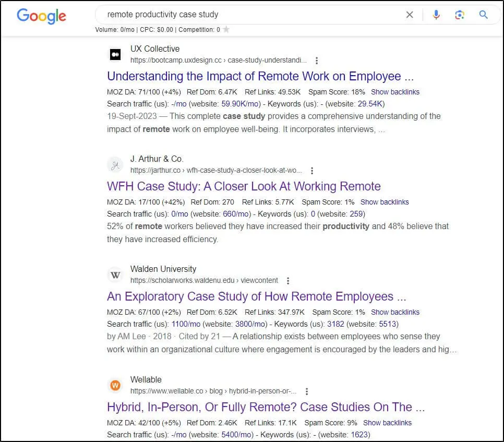Image resolution: width=504 pixels, height=442 pixels.
Task: Open the "WFH Case Study" result
Action: tap(244, 186)
